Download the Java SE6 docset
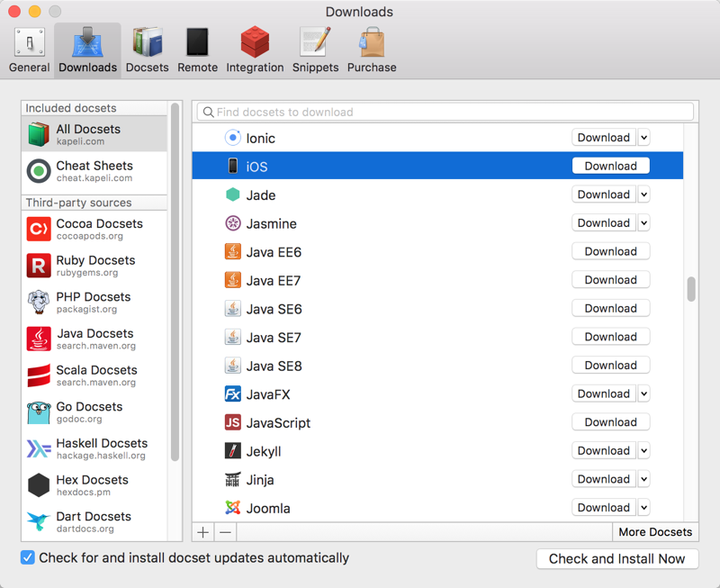 611,308
